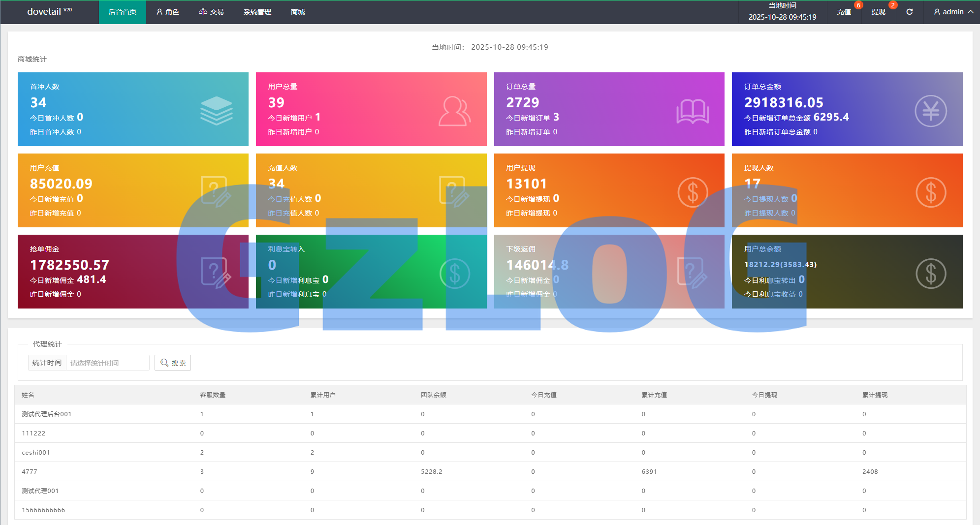
Task: Click the dollar icon in 用户总余额 card
Action: click(x=930, y=274)
